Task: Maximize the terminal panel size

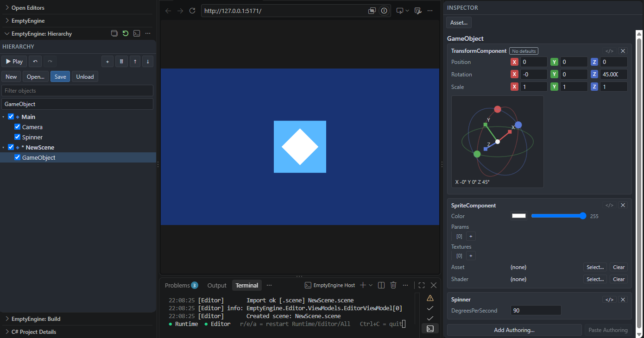Action: 422,285
